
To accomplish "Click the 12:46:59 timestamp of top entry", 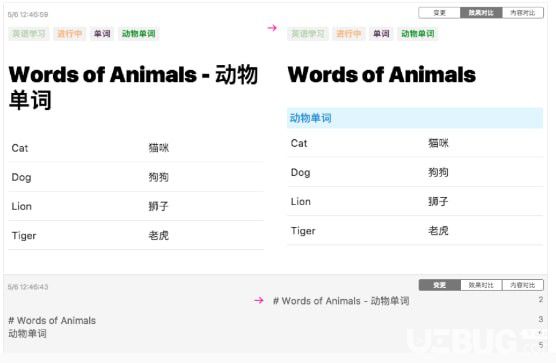I will tap(28, 15).
